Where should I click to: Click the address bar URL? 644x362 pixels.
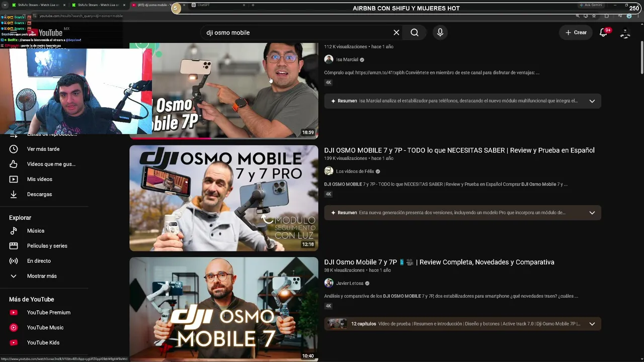80,16
